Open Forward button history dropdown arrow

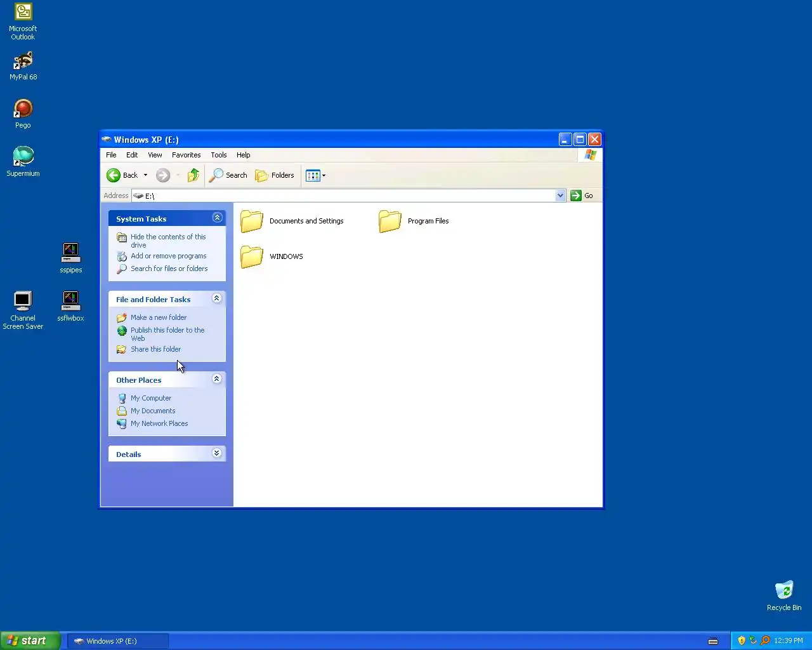178,175
